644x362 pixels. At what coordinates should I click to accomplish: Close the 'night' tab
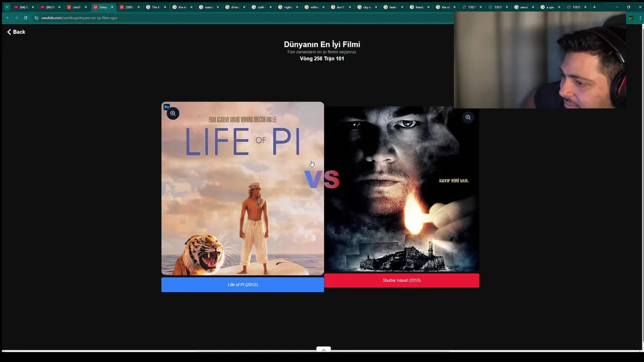[297, 7]
